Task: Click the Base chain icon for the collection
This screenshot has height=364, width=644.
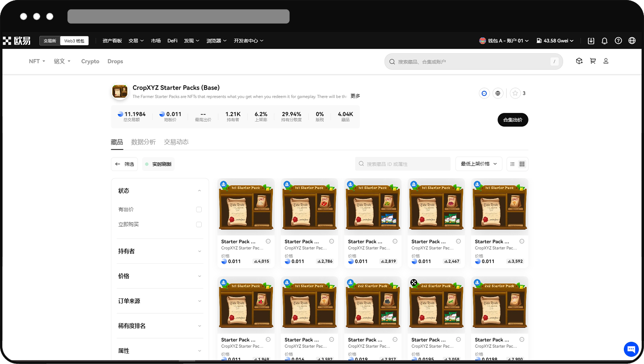Action: (x=484, y=93)
